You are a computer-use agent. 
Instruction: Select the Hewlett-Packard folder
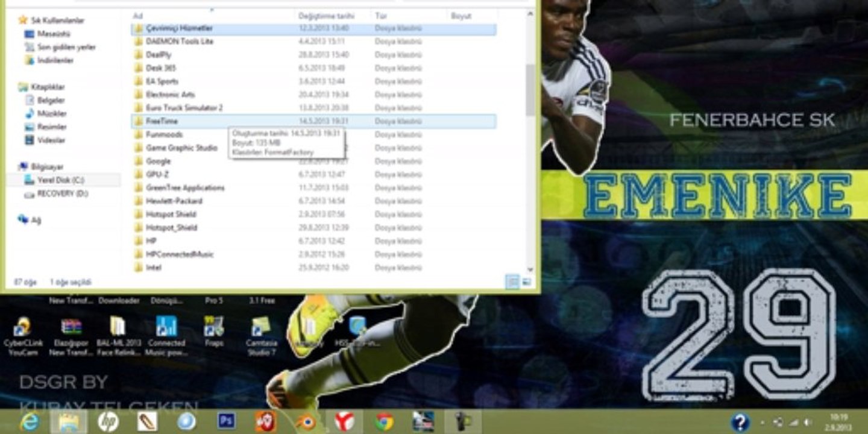point(313,201)
